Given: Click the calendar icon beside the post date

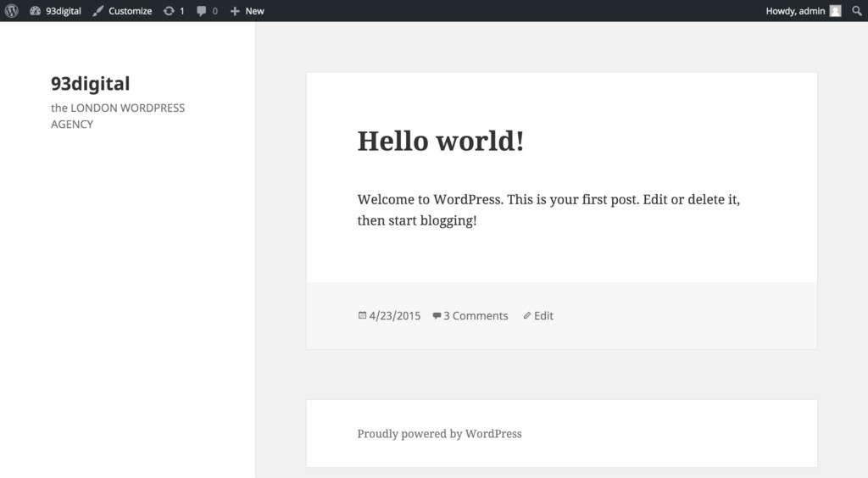Looking at the screenshot, I should 362,315.
